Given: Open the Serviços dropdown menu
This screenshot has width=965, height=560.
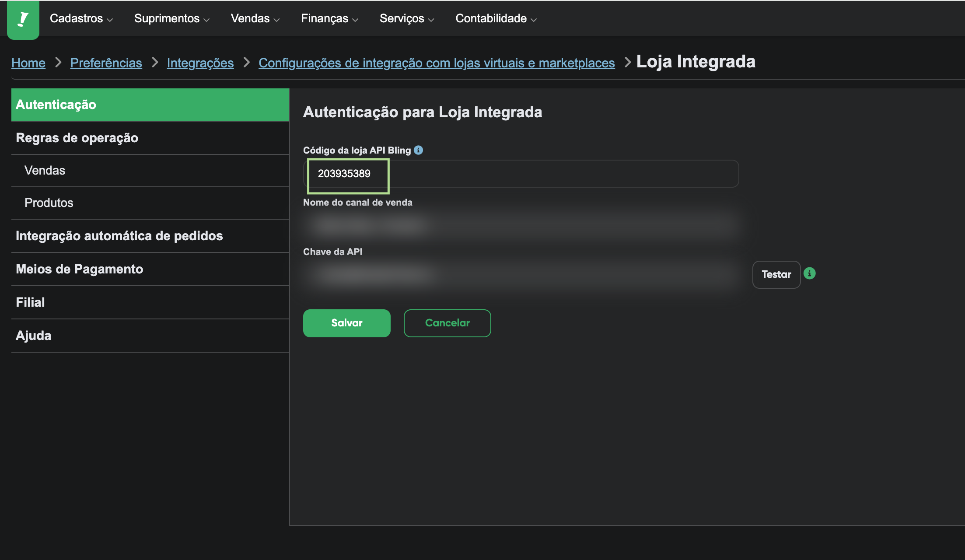Looking at the screenshot, I should click(407, 18).
